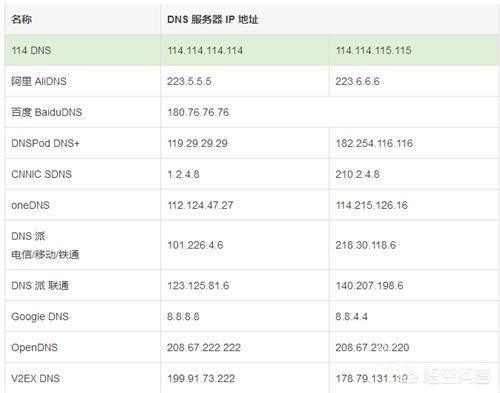Click CNNIC SDNS address 1.2.4.8
500x393 pixels.
[183, 174]
